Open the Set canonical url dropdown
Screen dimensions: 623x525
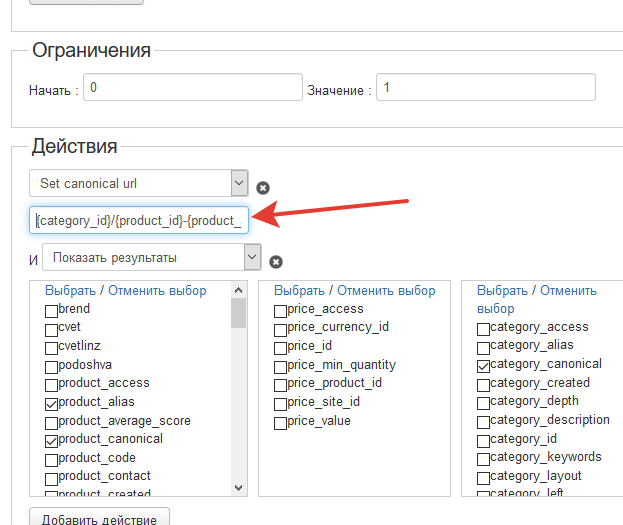239,183
